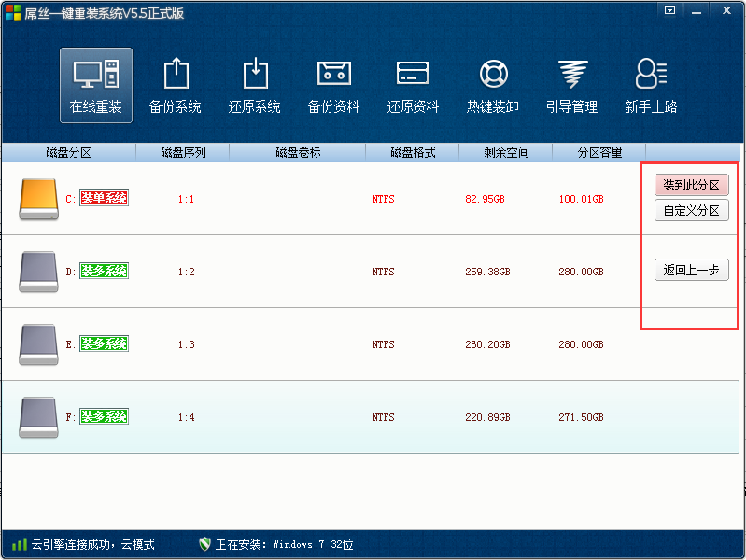Viewport: 746px width, 560px height.
Task: Click the green shield status bar icon
Action: [204, 544]
